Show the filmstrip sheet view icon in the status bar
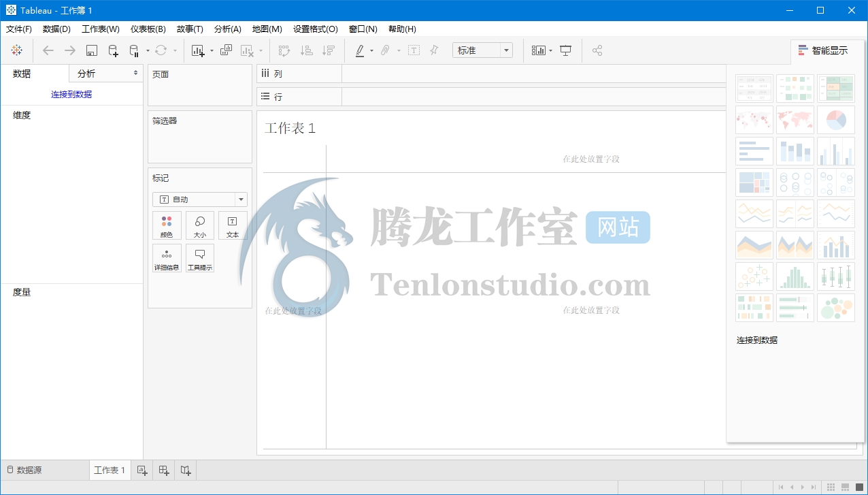This screenshot has width=868, height=495. 845,487
